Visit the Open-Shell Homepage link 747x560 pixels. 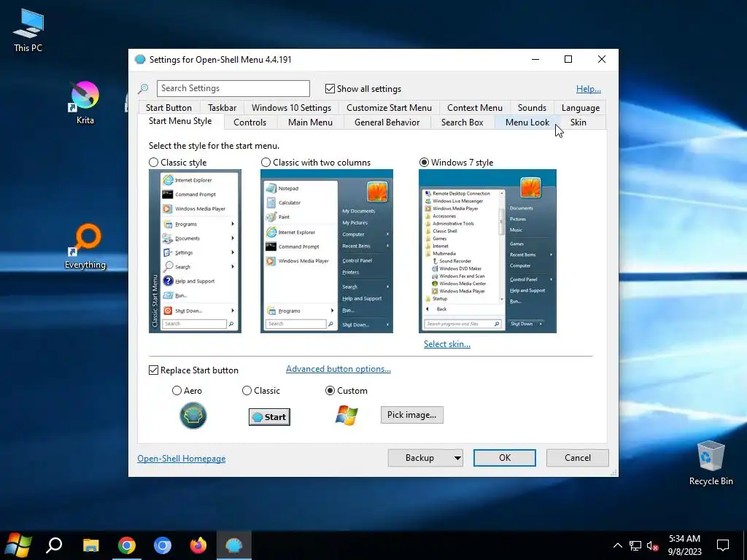point(181,459)
